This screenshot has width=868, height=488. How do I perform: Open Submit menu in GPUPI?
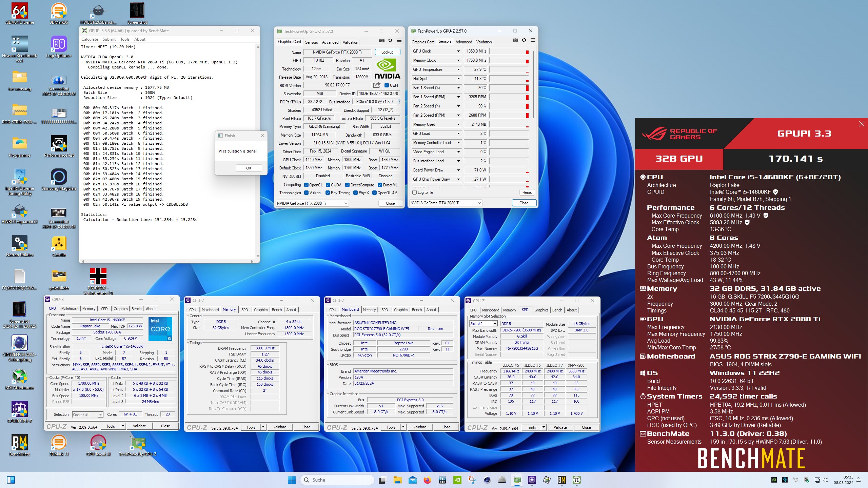[109, 39]
